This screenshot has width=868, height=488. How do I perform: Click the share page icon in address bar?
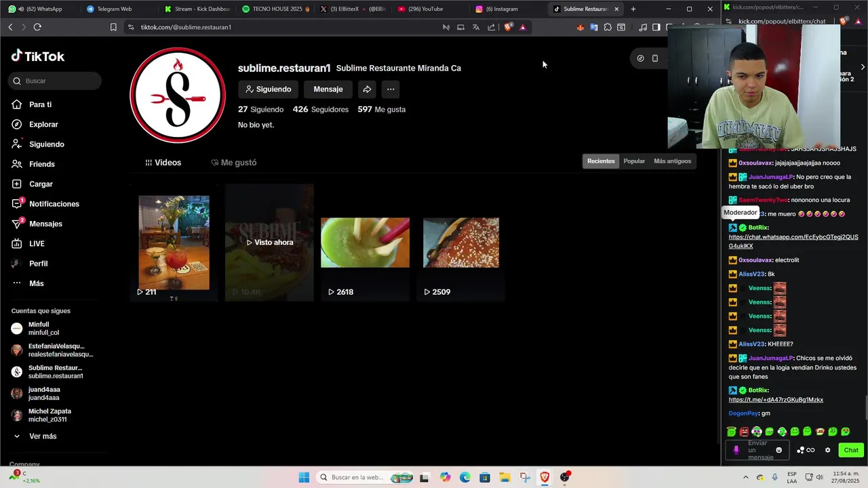[x=492, y=27]
